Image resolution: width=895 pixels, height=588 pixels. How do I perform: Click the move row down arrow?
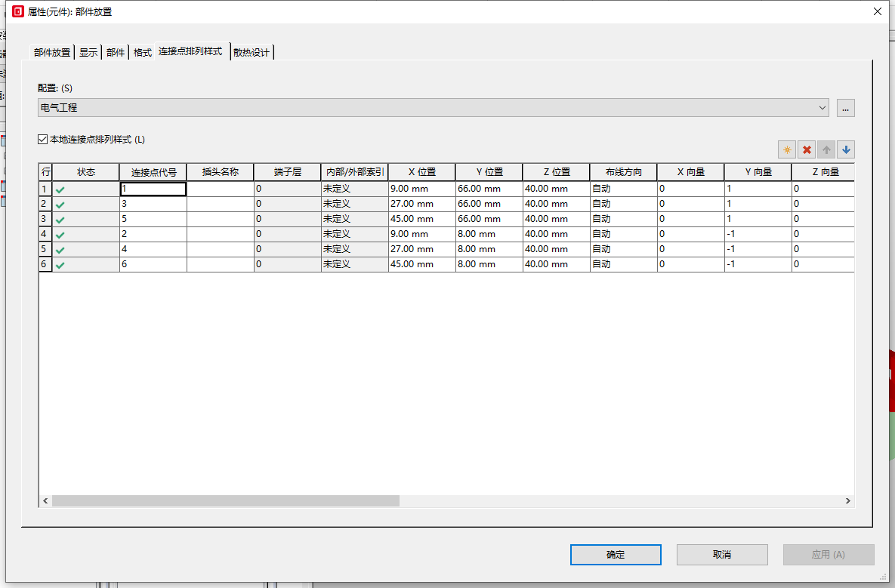point(846,150)
